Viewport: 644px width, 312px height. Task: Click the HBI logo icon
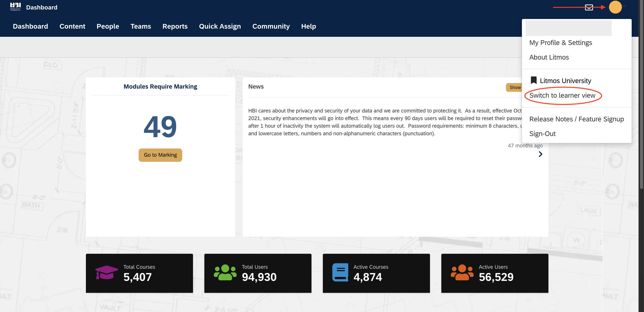click(x=15, y=7)
